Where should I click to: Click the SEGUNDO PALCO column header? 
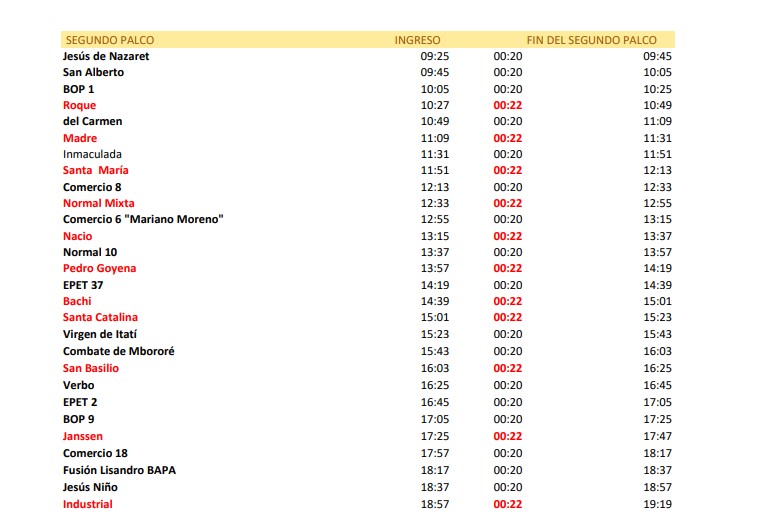[109, 40]
